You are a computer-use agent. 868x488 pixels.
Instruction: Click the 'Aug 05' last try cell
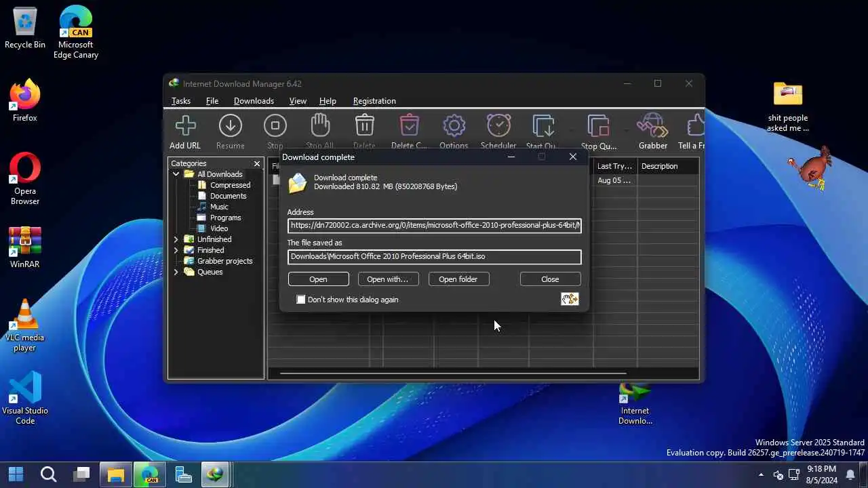tap(615, 181)
